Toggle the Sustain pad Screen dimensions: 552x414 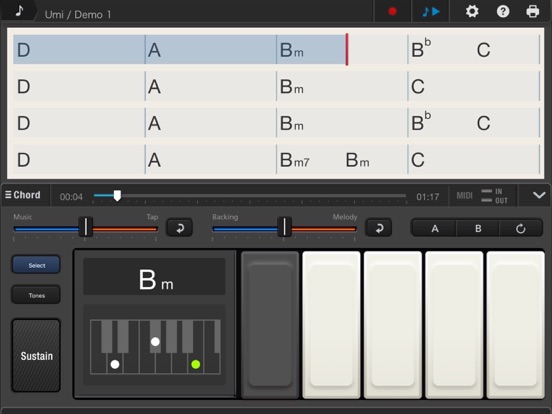pyautogui.click(x=36, y=356)
